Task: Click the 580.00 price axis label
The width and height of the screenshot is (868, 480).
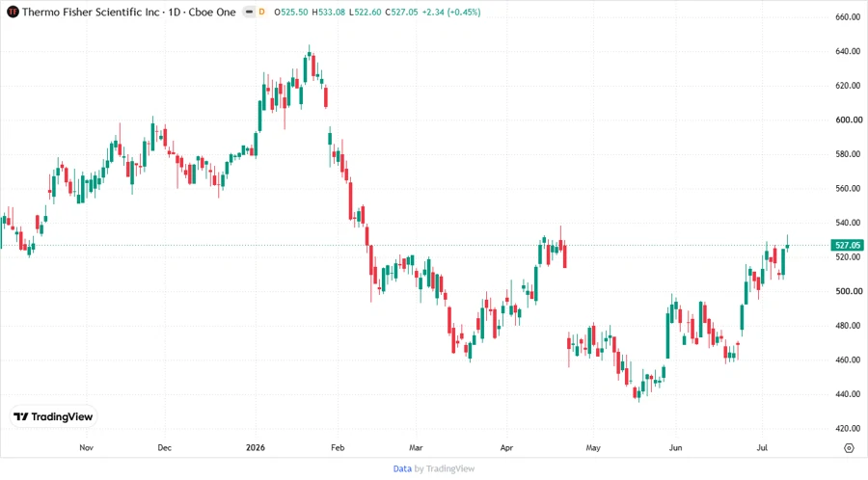Action: pos(848,154)
